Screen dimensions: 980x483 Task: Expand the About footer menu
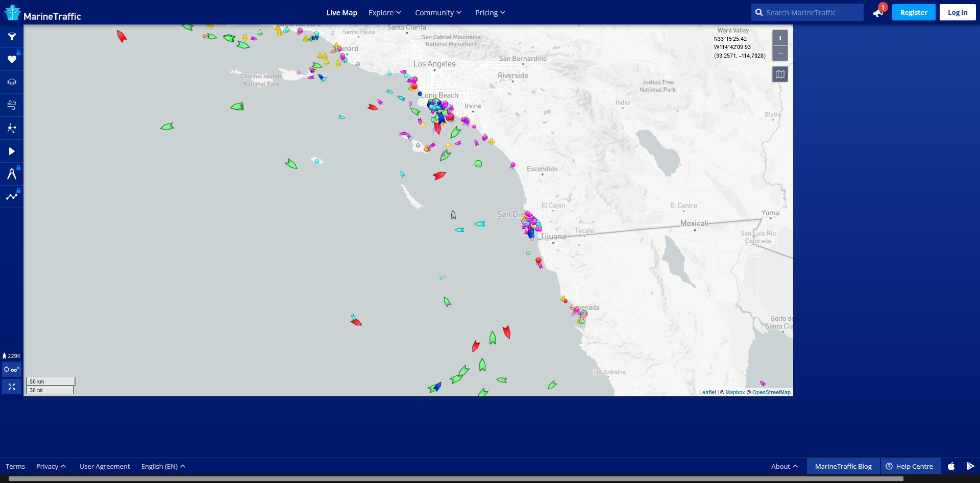coord(785,466)
